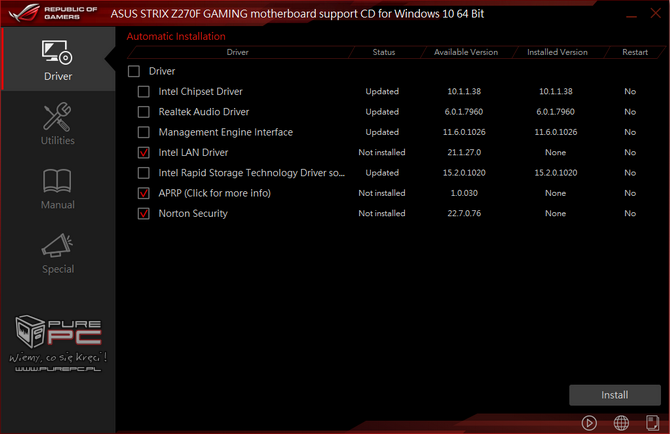Uncheck the Intel LAN Driver checkbox
This screenshot has height=434, width=670.
pyautogui.click(x=144, y=153)
